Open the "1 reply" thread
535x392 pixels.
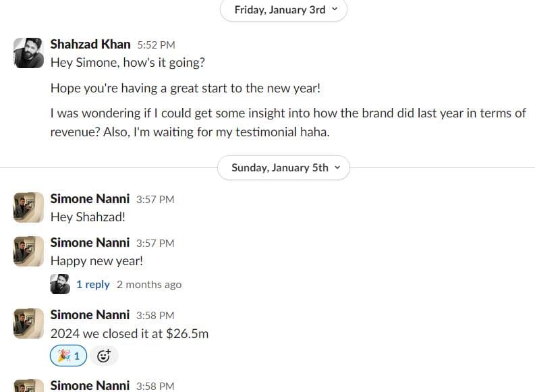point(92,285)
